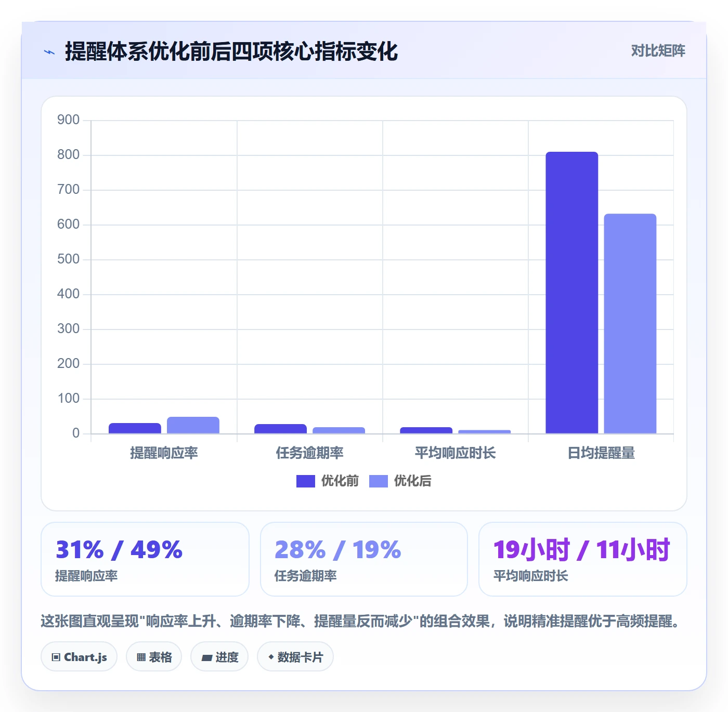Click the 优化前 bar for 提醒响应率
This screenshot has height=712, width=728.
click(x=135, y=428)
